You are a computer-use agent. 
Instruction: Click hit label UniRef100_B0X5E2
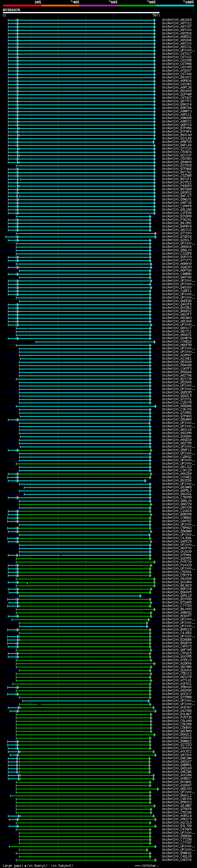click(177, 308)
